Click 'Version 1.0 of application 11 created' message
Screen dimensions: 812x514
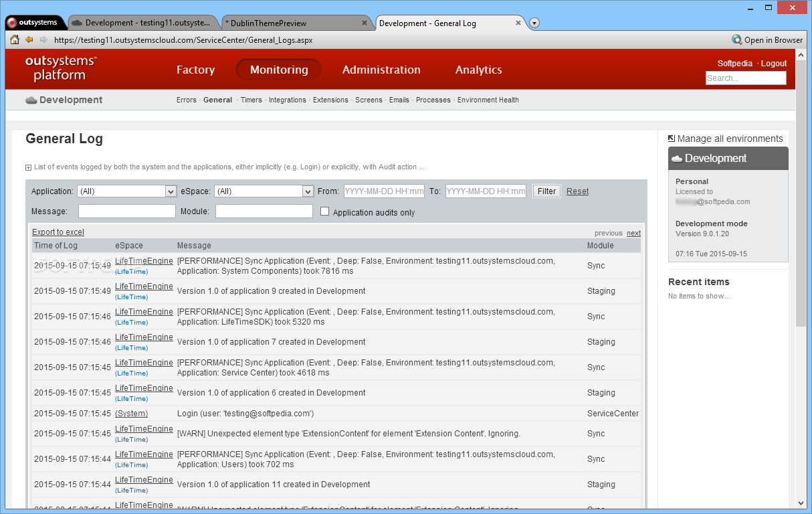click(x=274, y=485)
